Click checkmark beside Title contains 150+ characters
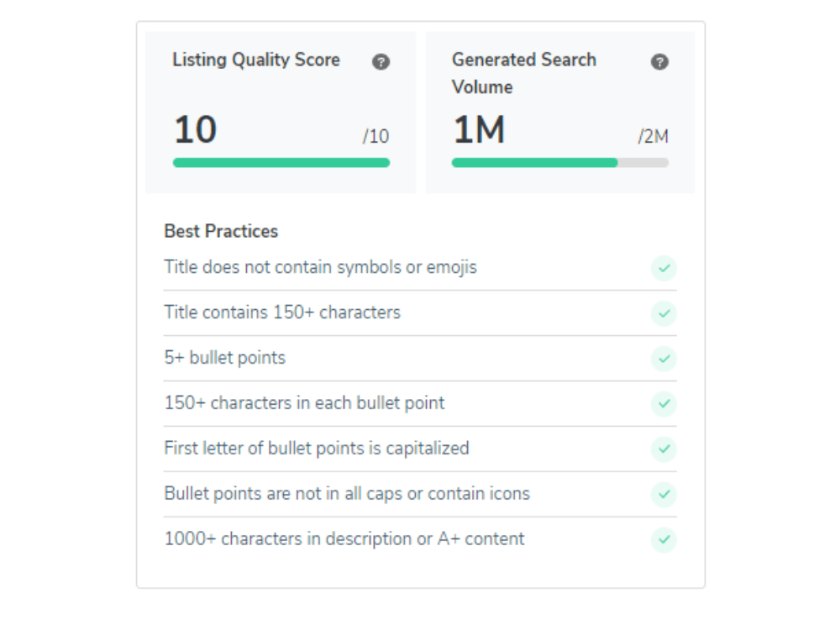The width and height of the screenshot is (840, 630). click(664, 313)
